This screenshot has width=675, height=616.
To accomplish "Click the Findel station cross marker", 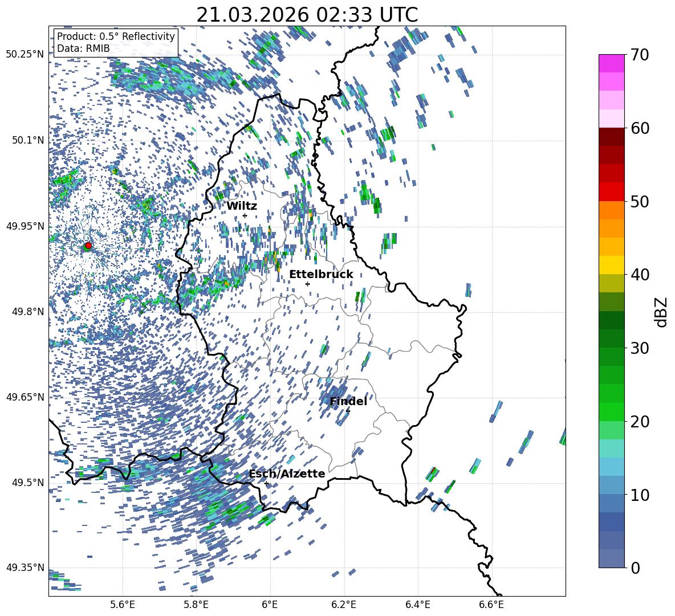I will 348,411.
